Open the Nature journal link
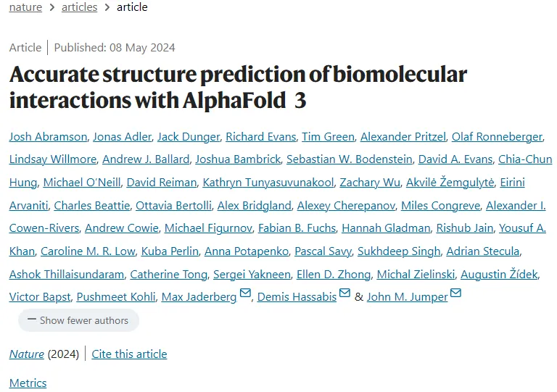Screen dimensions: 557x392 [x=26, y=354]
